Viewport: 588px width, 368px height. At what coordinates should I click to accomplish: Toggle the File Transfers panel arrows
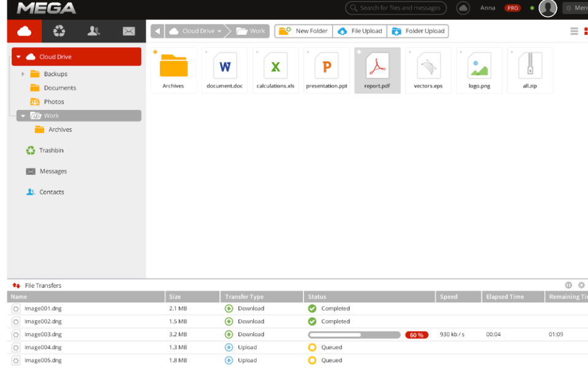point(16,286)
